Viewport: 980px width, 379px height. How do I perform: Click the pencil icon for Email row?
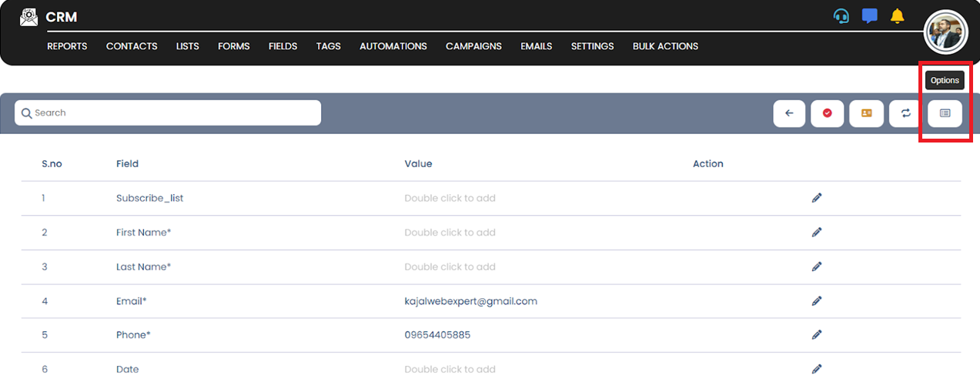tap(817, 301)
